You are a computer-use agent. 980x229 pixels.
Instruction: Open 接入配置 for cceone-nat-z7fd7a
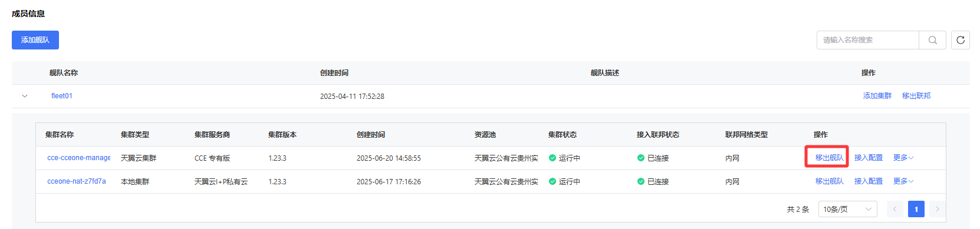click(x=869, y=181)
